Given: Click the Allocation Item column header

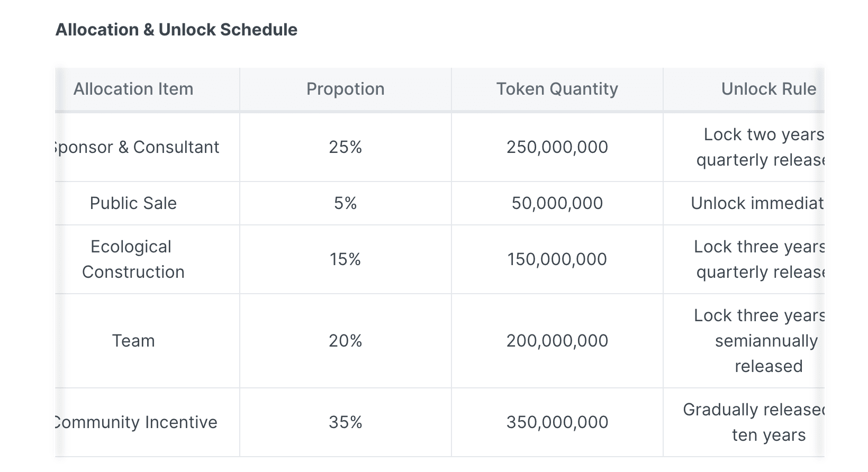Looking at the screenshot, I should 133,89.
